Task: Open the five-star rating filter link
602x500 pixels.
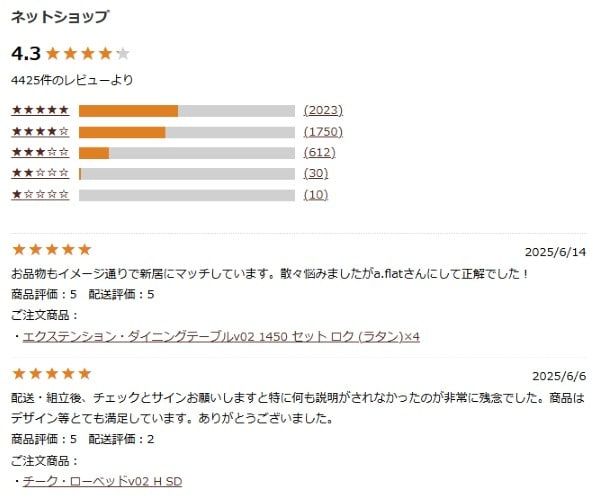Action: [x=40, y=110]
